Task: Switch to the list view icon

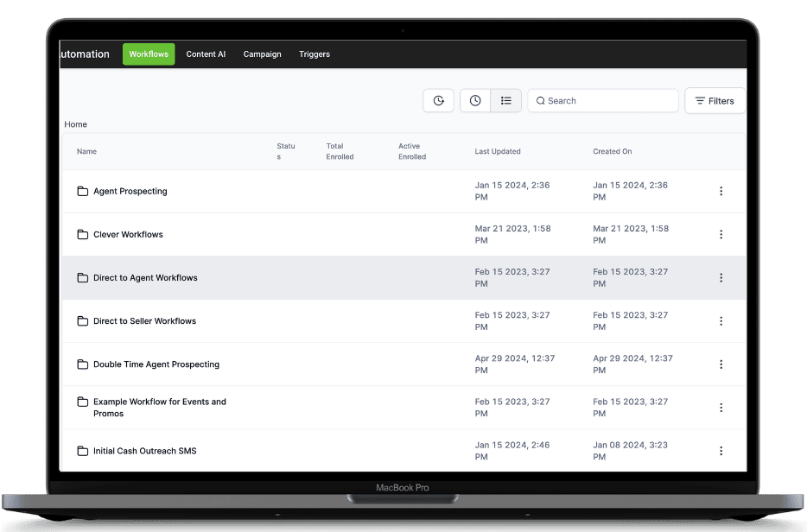Action: [506, 101]
